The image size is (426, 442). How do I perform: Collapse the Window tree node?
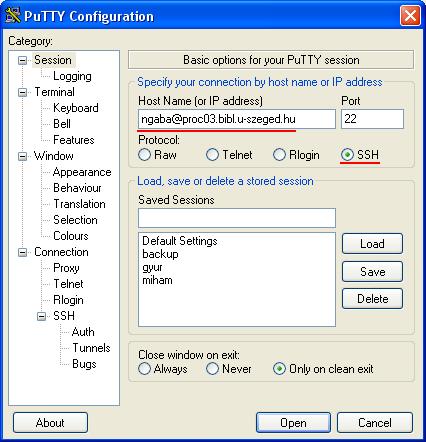22,156
